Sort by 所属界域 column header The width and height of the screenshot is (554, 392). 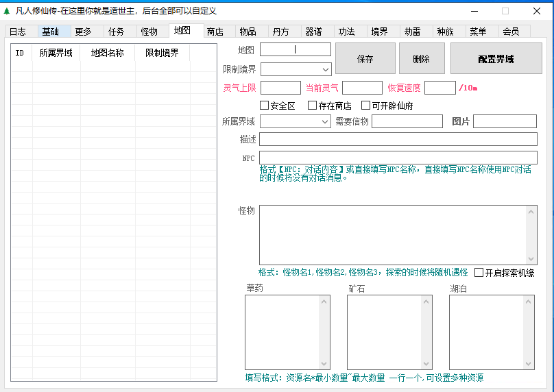click(56, 53)
